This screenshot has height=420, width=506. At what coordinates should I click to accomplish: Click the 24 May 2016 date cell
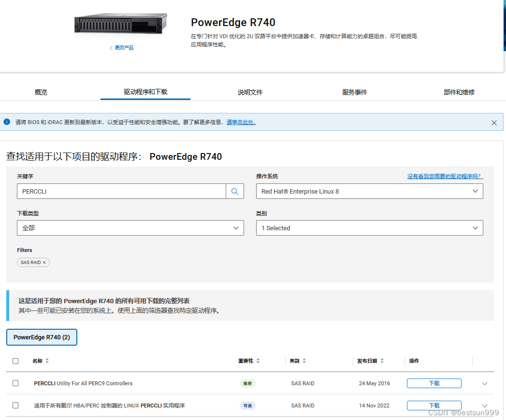tap(375, 383)
